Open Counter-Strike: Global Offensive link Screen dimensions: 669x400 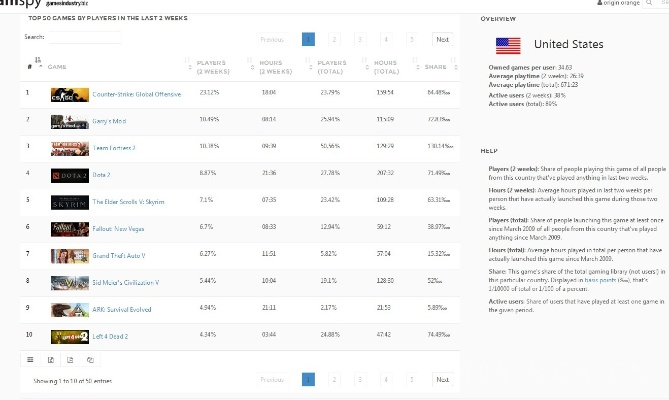[137, 94]
